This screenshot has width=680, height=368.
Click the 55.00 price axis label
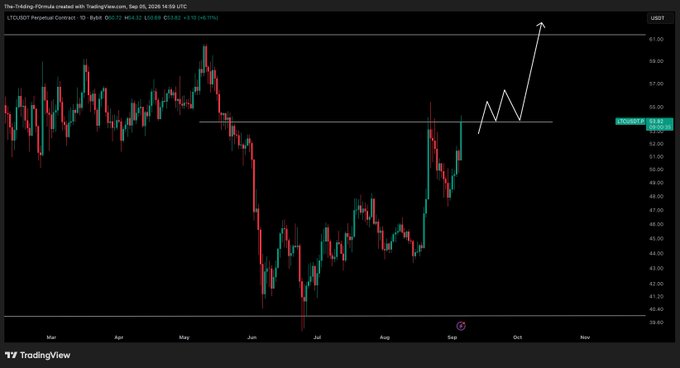click(656, 107)
